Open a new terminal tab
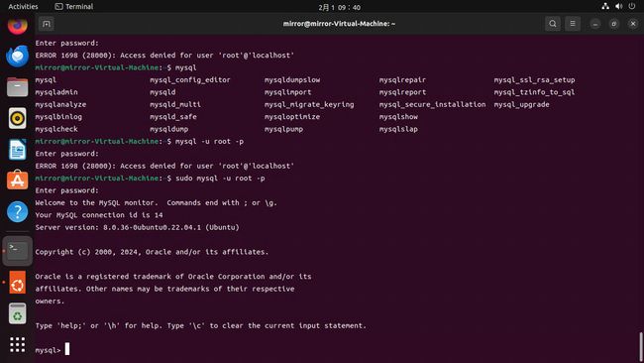Viewport: 644px width, 363px height. click(47, 24)
